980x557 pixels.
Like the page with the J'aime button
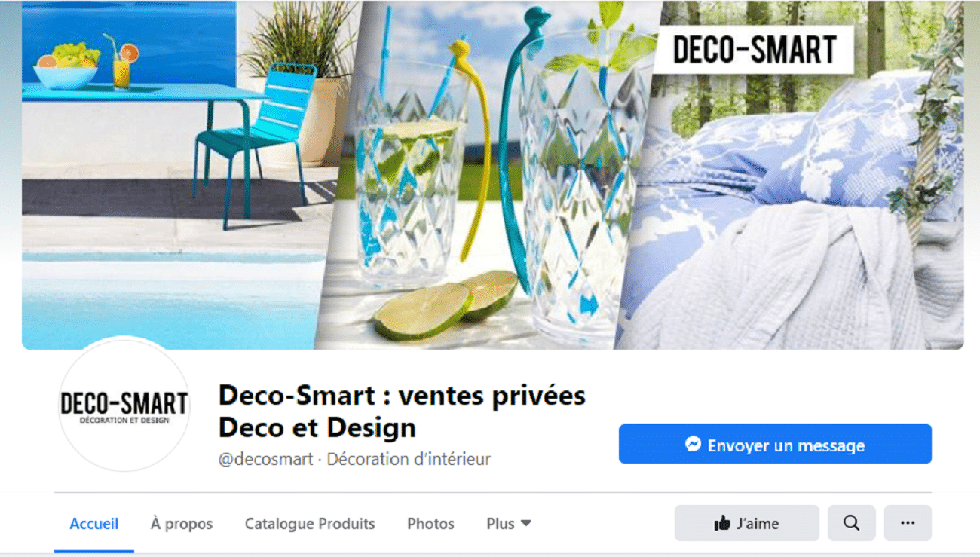point(746,523)
